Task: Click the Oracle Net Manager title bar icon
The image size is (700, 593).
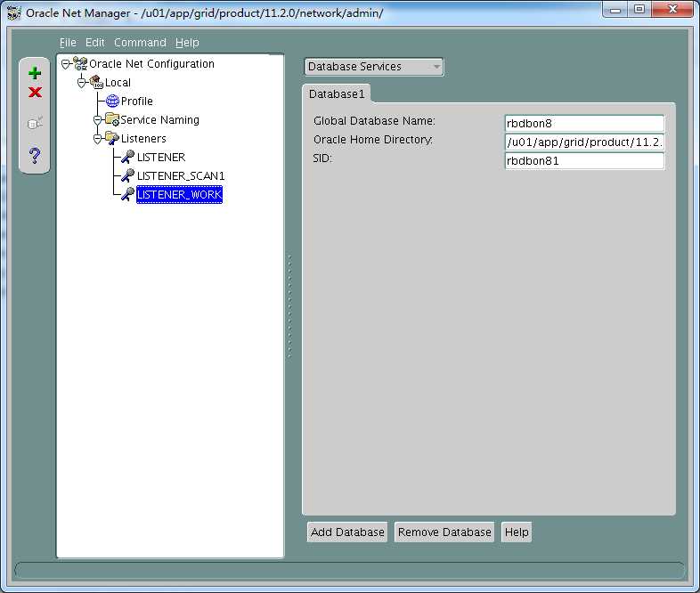Action: (14, 13)
